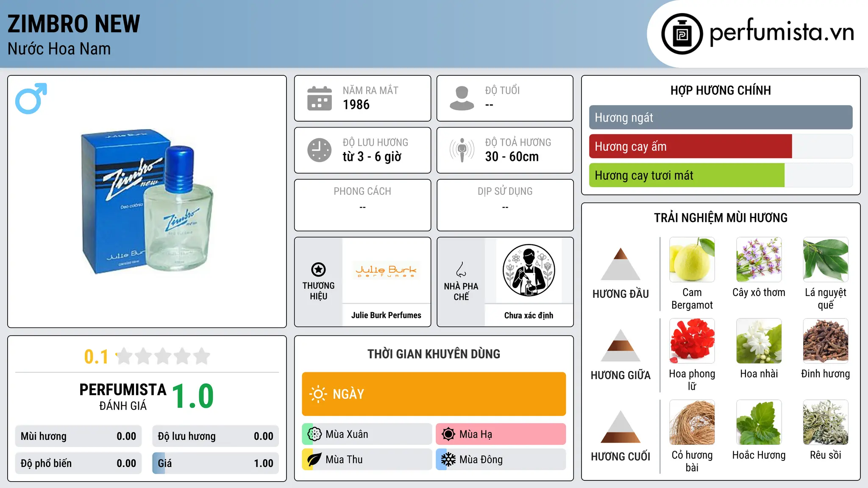Screen dimensions: 868x488
Task: Select the Lá nguyệt quế note image
Action: coord(826,259)
